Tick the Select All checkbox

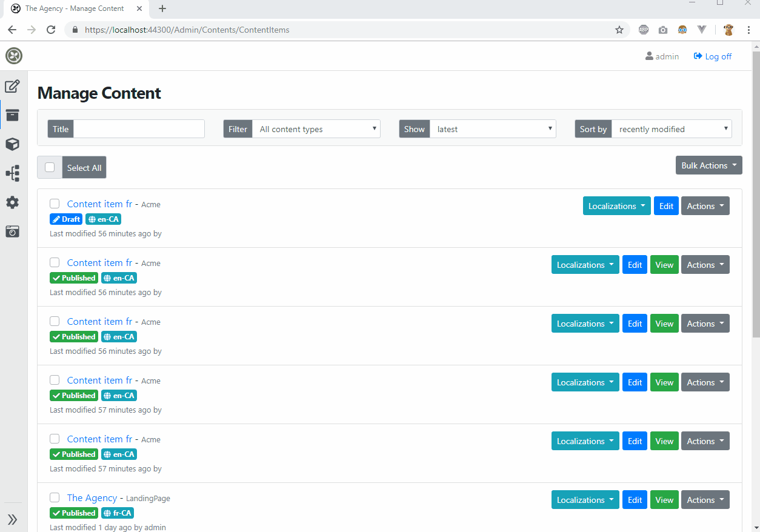tap(50, 167)
